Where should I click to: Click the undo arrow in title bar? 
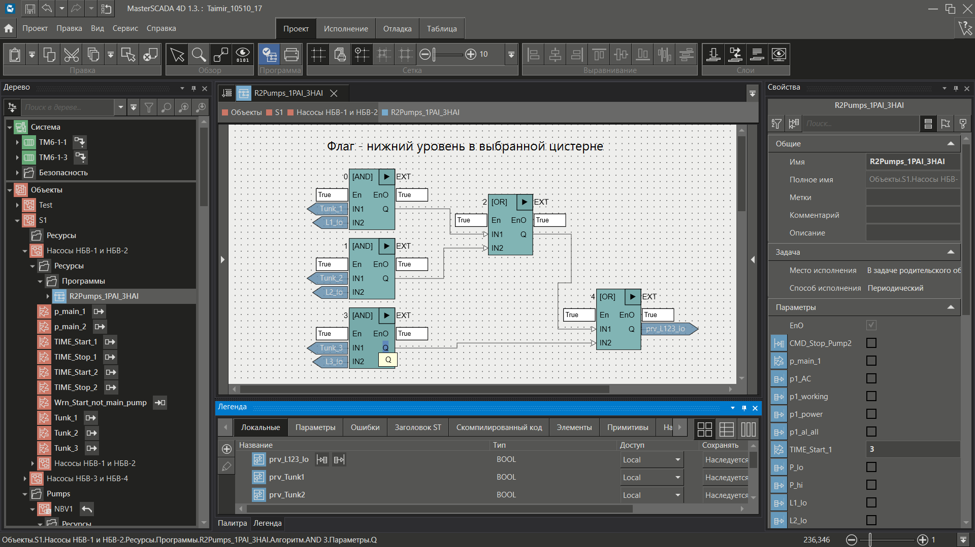coord(47,9)
